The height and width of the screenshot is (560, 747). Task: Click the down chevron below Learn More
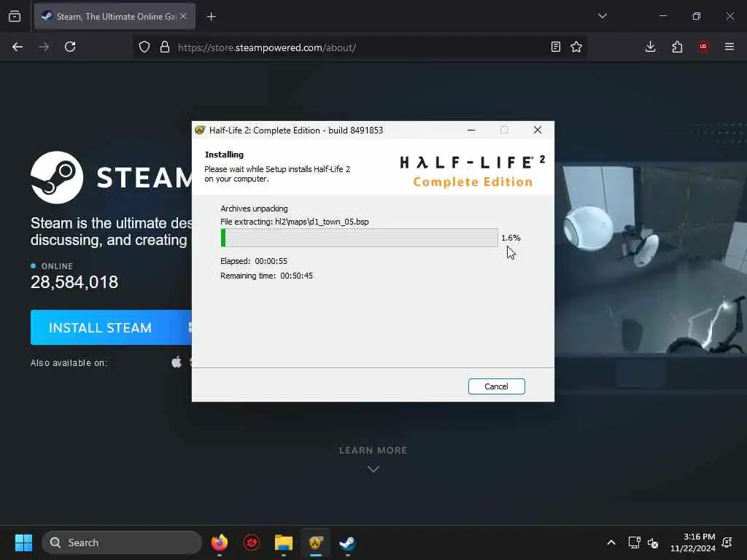[x=373, y=469]
